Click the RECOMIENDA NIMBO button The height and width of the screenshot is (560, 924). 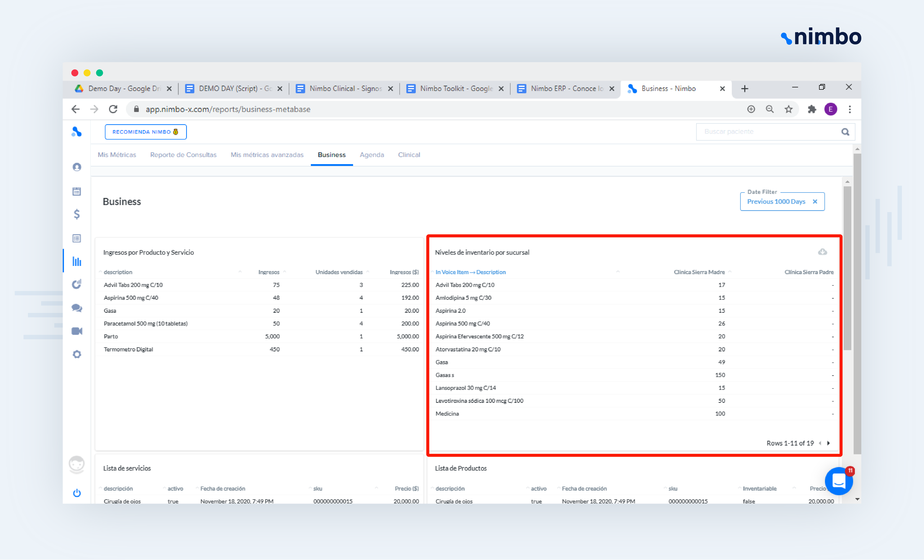point(146,132)
